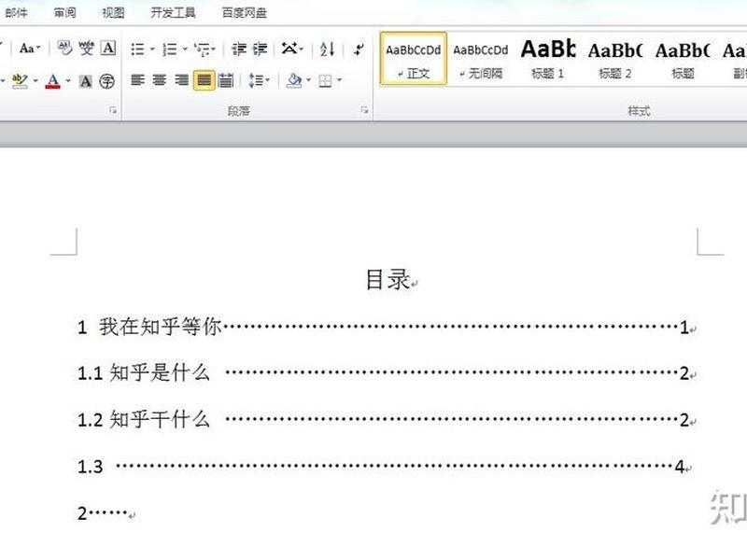747x560 pixels.
Task: Expand the numbering list dropdown arrow
Action: 184,49
